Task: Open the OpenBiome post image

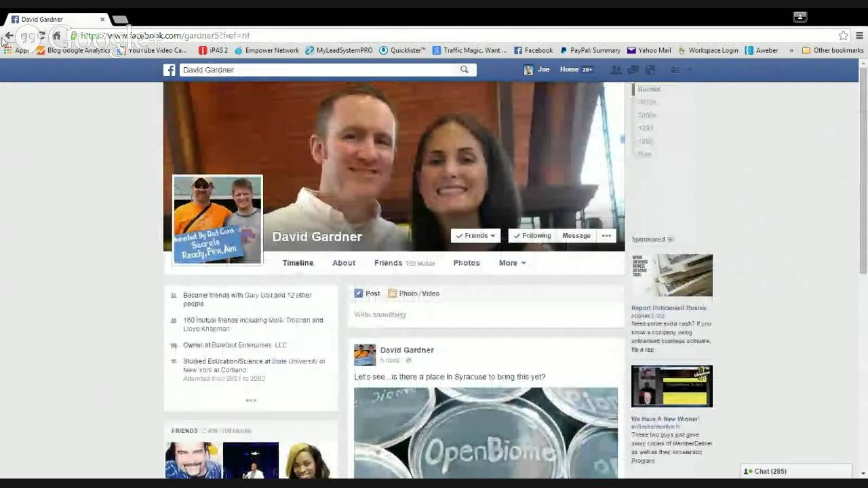Action: tap(486, 432)
